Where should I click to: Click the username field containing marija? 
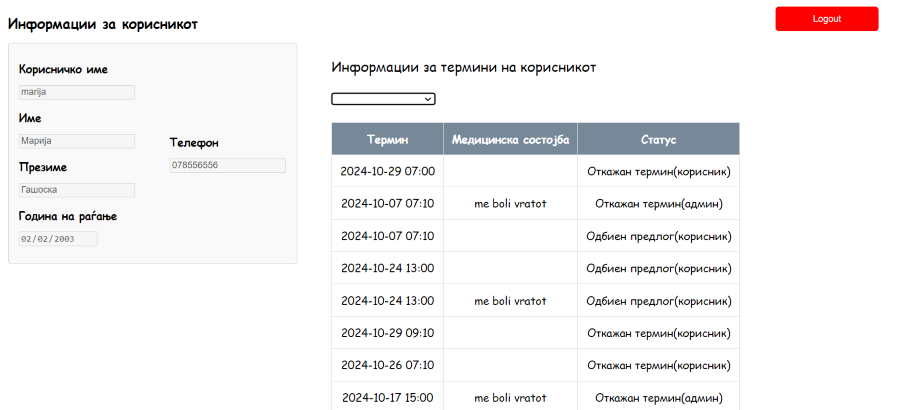click(76, 92)
